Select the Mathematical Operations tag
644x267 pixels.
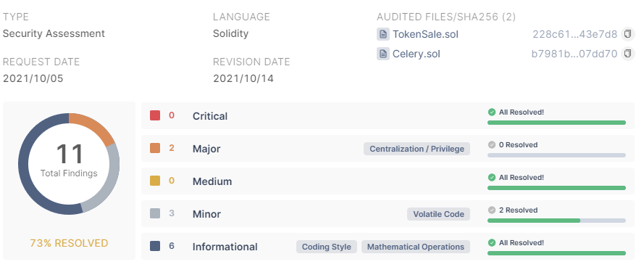pos(416,247)
